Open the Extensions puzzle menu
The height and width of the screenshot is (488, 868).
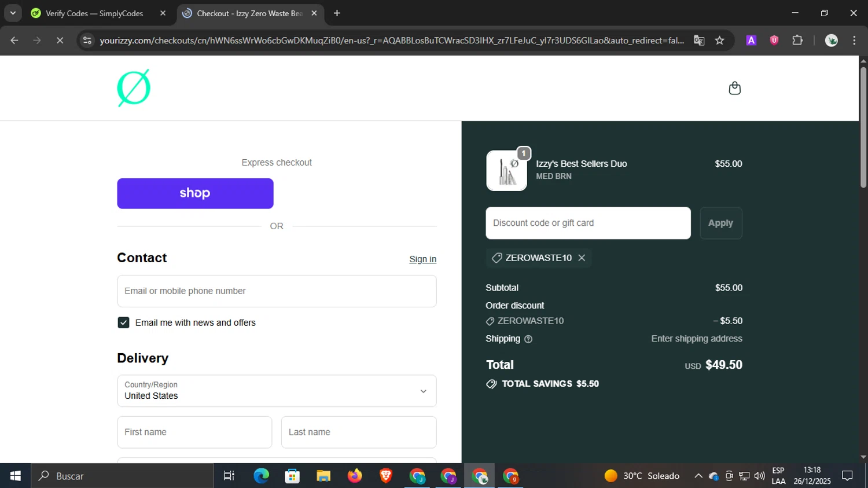click(x=797, y=41)
